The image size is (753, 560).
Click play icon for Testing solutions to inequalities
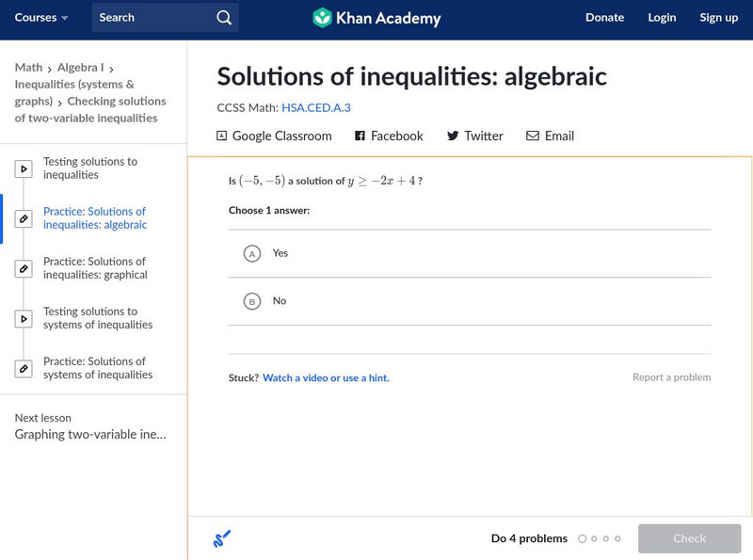[24, 169]
